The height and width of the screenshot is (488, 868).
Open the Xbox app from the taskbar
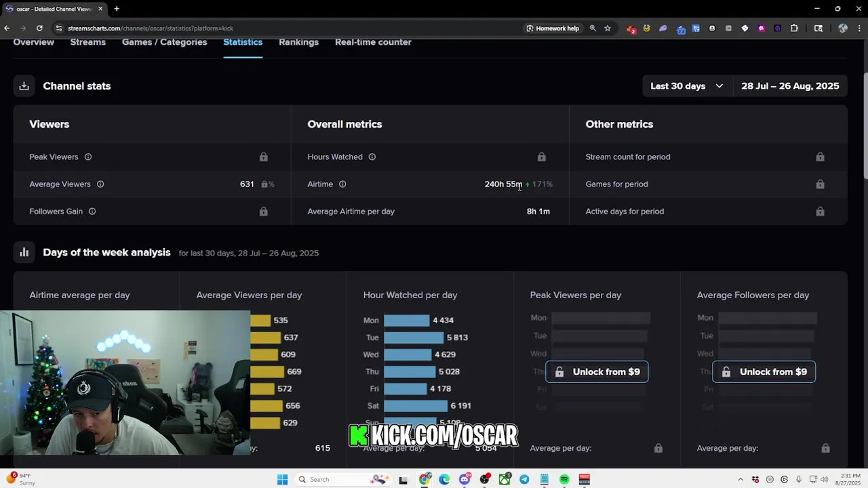coord(505,480)
